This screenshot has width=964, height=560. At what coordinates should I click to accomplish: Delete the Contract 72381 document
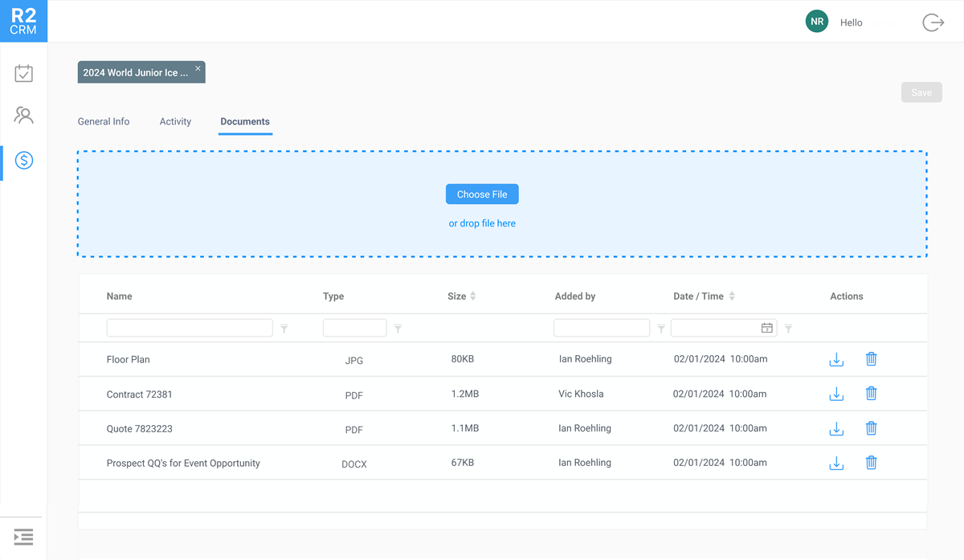point(871,394)
